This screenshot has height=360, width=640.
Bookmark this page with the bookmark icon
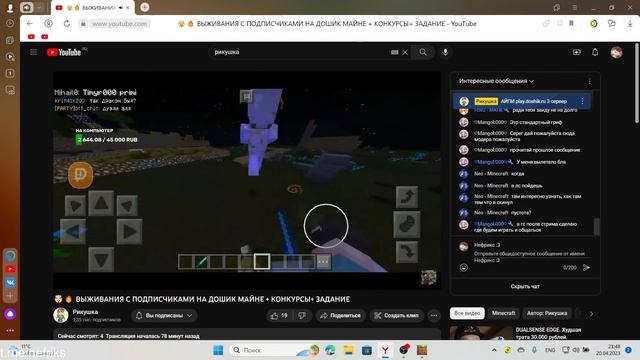click(x=571, y=24)
